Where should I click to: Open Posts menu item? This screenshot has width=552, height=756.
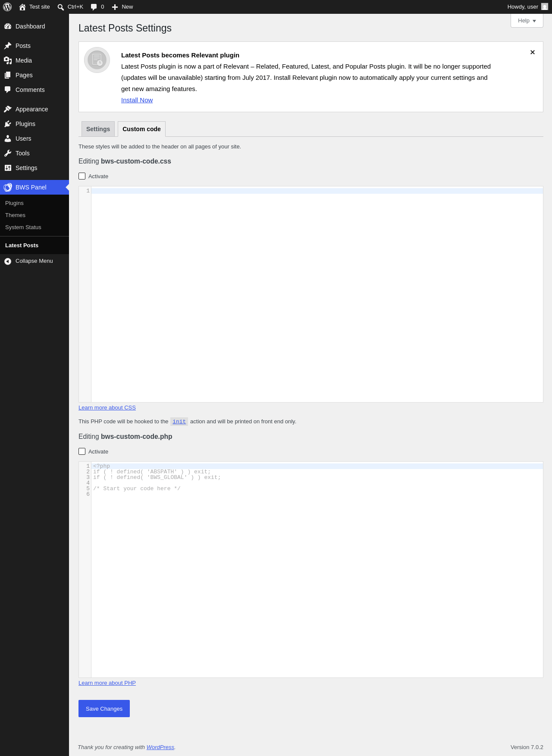point(34,46)
